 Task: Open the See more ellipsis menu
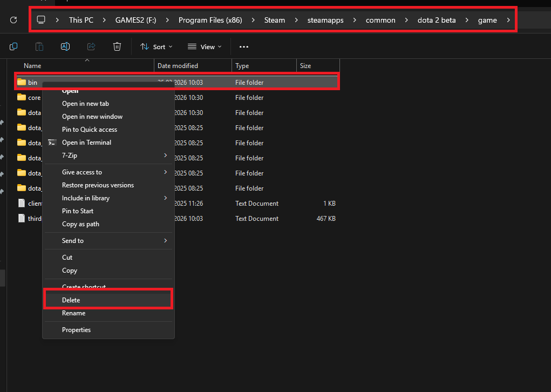(x=244, y=47)
